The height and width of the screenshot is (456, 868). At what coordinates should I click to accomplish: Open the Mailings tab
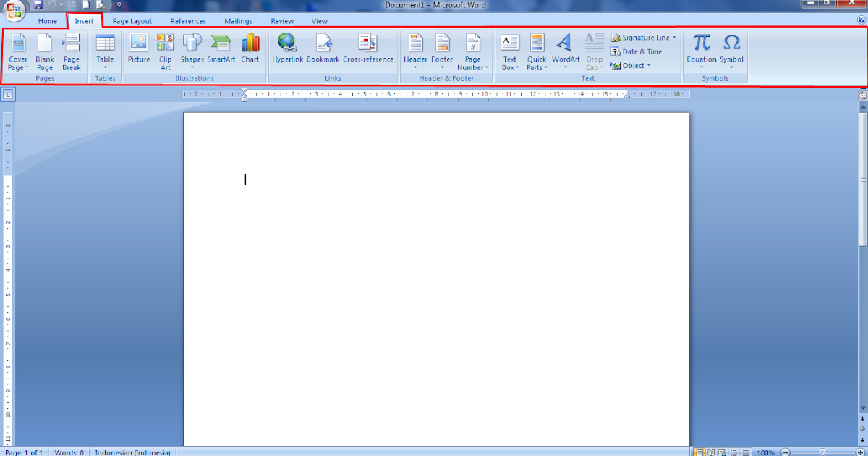point(239,21)
